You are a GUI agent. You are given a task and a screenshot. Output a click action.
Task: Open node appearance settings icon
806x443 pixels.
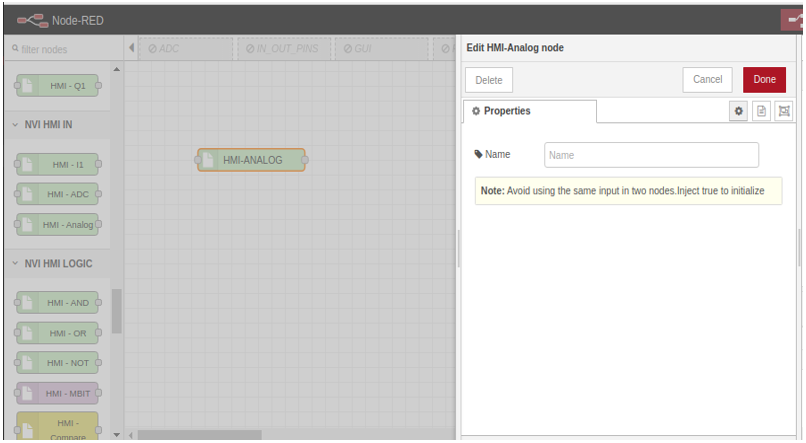click(784, 111)
